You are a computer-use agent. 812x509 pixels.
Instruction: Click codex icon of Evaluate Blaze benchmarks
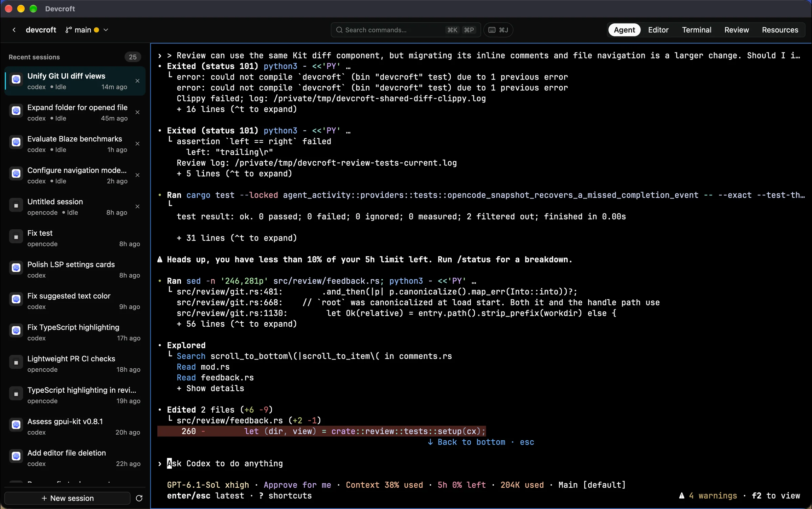16,142
